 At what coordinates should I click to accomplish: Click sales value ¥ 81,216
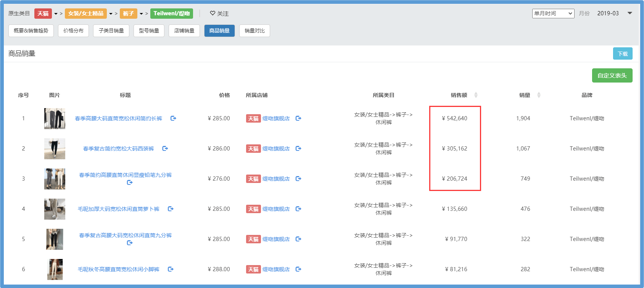point(456,269)
